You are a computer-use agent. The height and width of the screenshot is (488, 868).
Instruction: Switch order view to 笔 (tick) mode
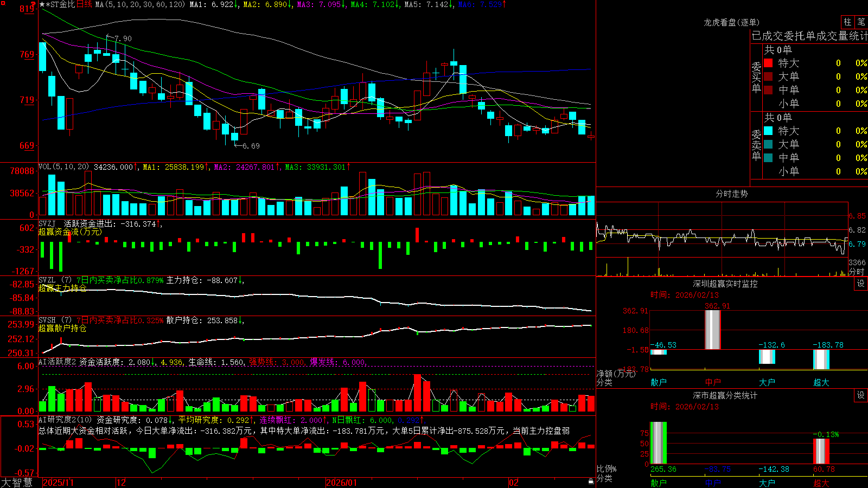tap(861, 22)
